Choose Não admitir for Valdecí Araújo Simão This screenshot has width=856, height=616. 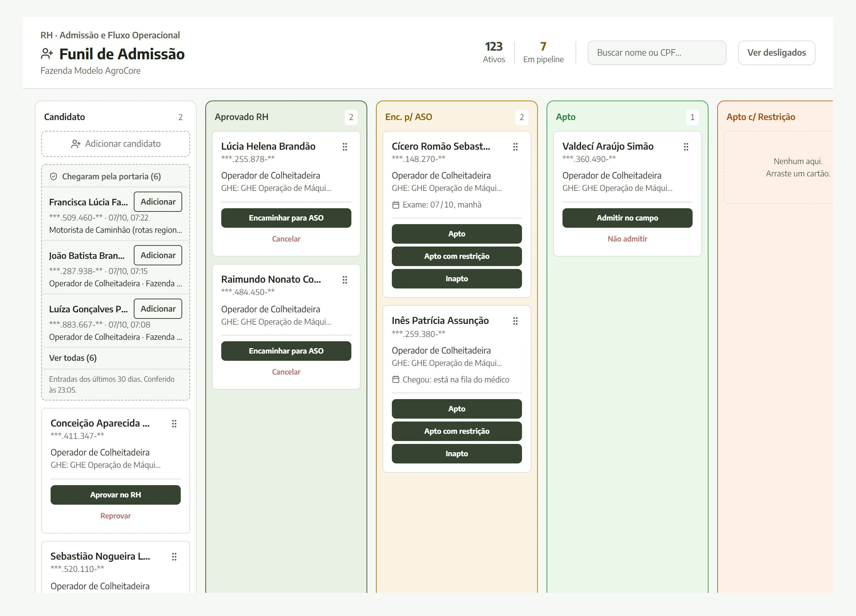click(627, 239)
